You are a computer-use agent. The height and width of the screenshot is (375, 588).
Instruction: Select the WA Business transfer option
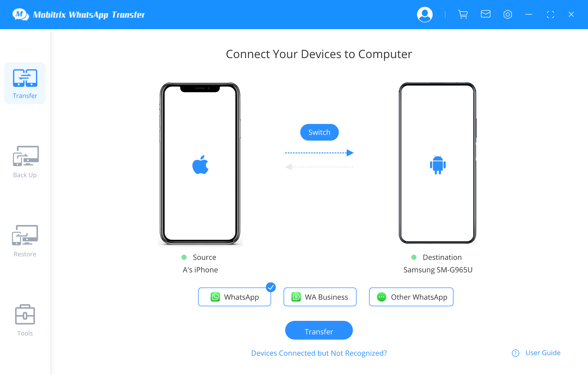pos(319,297)
